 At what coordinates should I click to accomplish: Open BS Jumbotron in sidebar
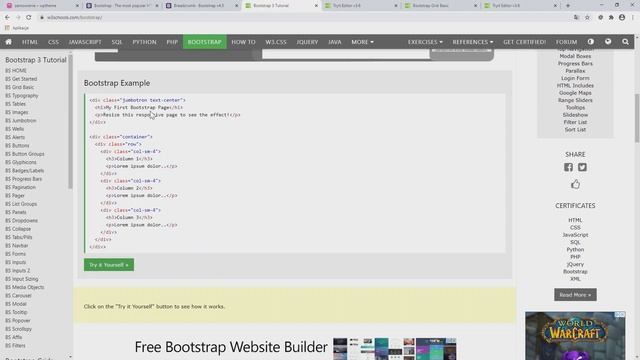pyautogui.click(x=21, y=121)
